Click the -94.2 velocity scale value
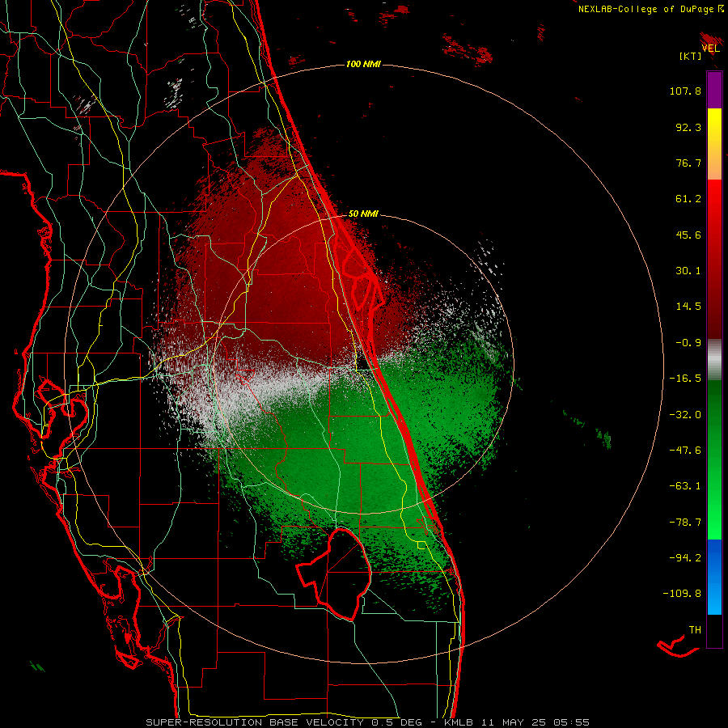Image resolution: width=728 pixels, height=728 pixels. click(685, 557)
